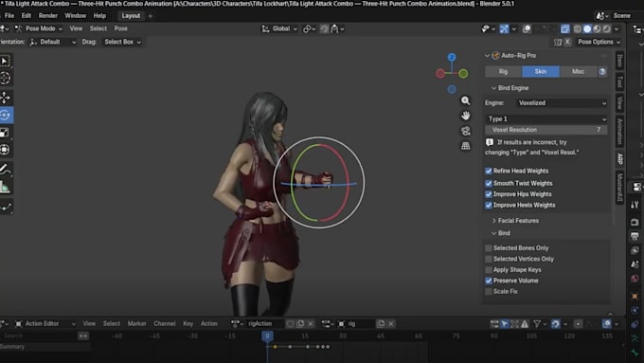Enable Apply Shape Keys checkbox
The image size is (644, 363).
click(x=489, y=270)
